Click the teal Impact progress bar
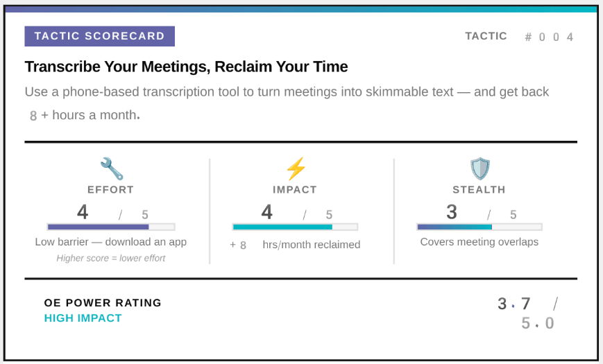603x364 pixels. 295,227
